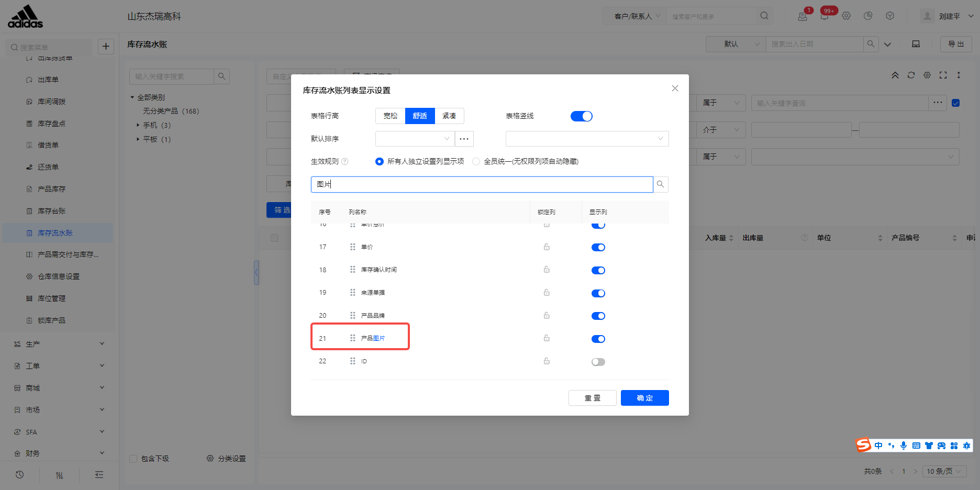Click lock icon for 单价 row
The image size is (980, 490).
pos(547,247)
